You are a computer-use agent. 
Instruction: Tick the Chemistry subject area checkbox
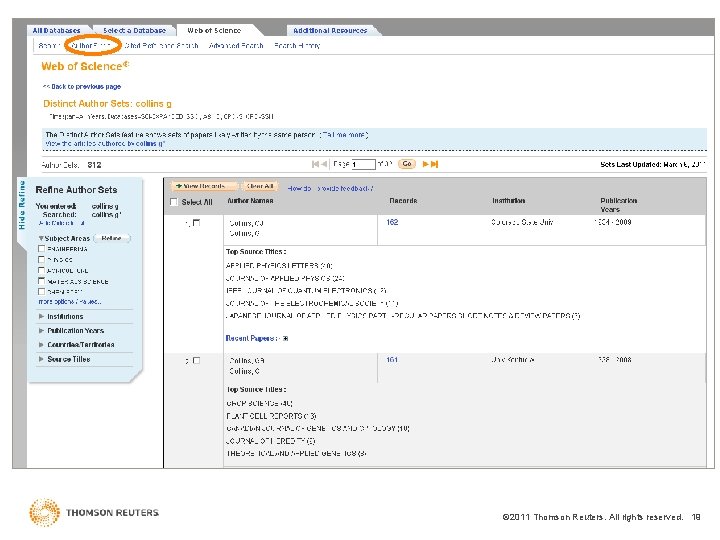tap(41, 292)
